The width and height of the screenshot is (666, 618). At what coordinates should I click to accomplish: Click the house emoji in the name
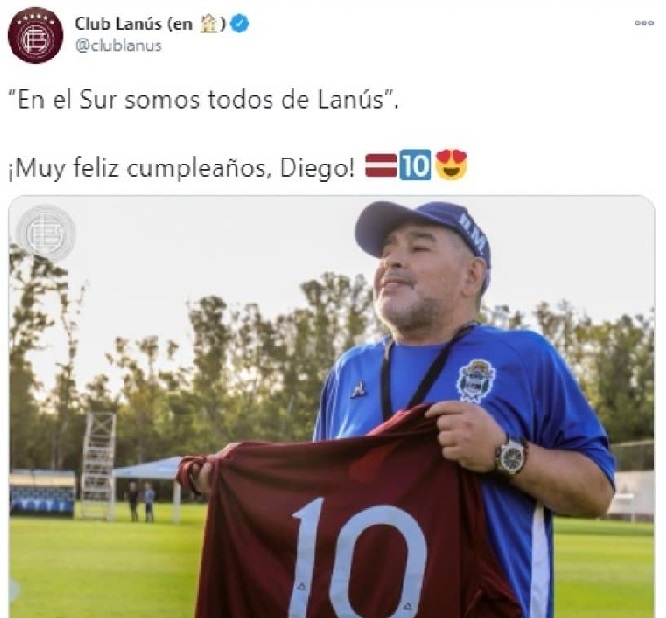click(209, 24)
